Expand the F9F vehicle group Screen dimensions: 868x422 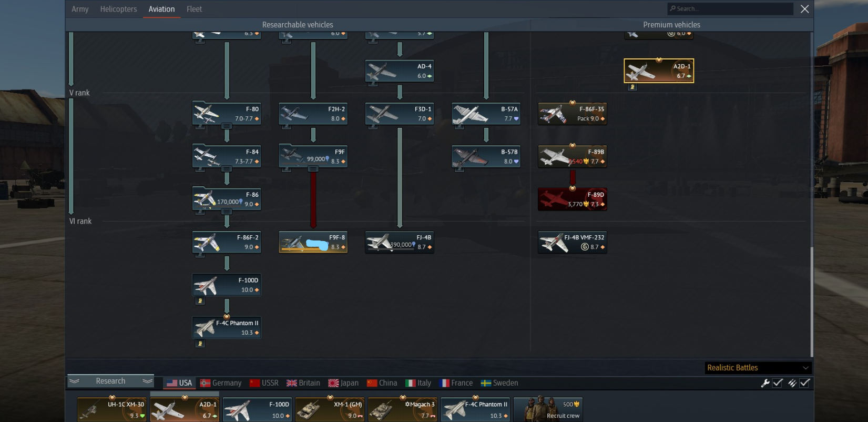[x=313, y=168]
